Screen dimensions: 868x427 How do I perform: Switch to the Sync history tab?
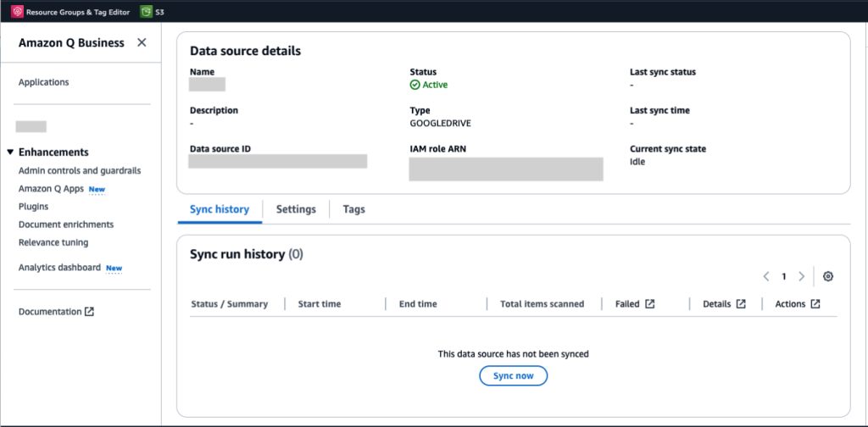coord(220,209)
